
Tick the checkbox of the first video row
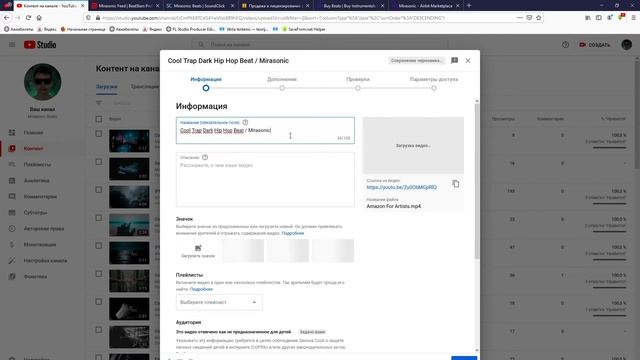coord(99,133)
